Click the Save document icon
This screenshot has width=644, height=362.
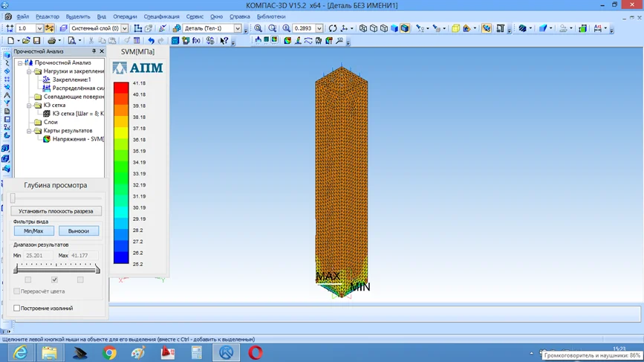(37, 41)
